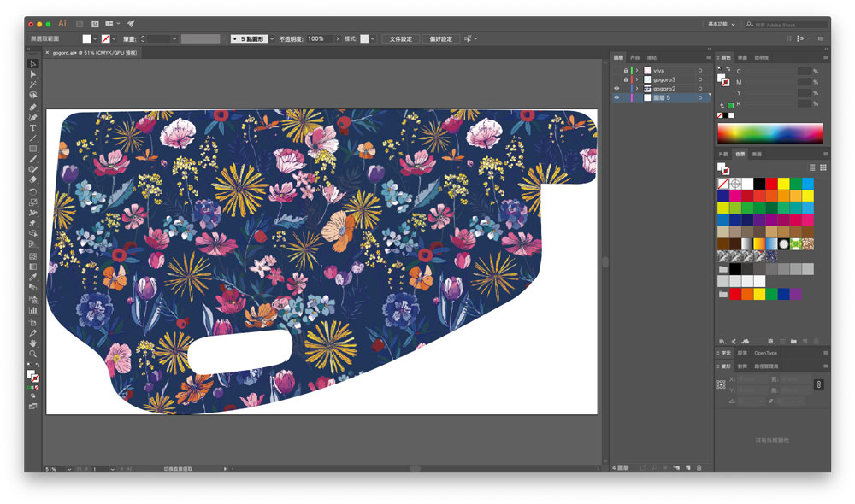Unlock the viva layer

click(x=625, y=70)
